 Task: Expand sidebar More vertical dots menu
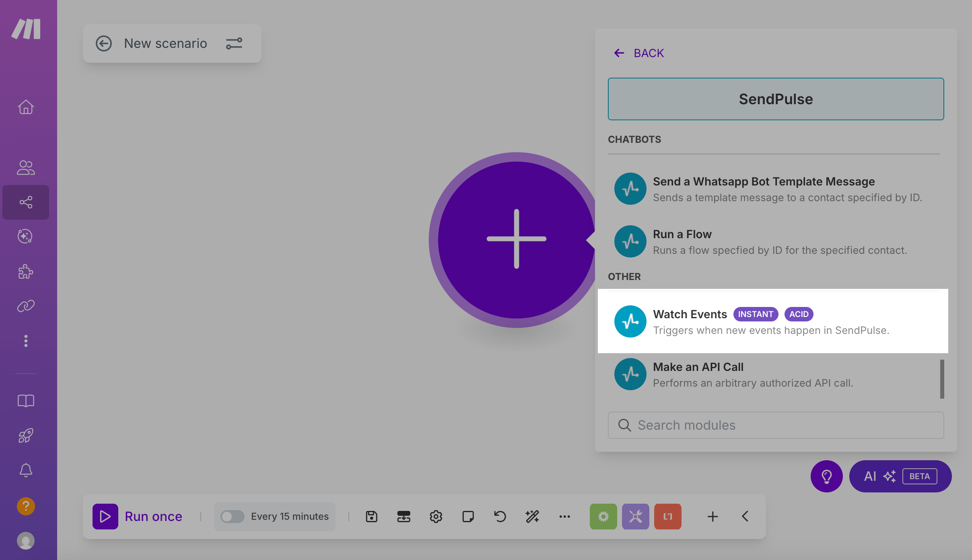coord(26,341)
